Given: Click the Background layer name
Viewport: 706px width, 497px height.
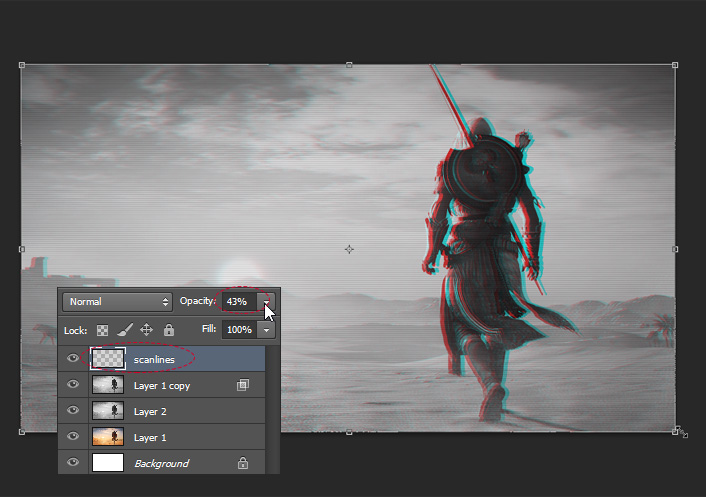Looking at the screenshot, I should [162, 464].
